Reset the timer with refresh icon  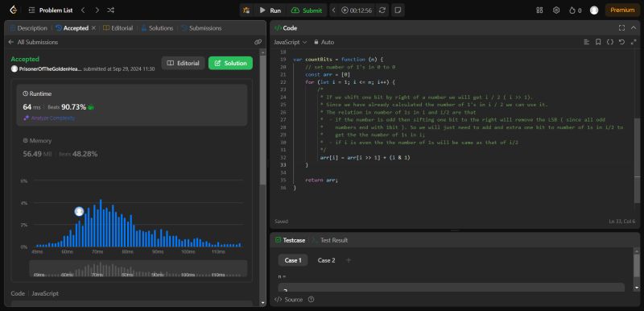(x=382, y=10)
